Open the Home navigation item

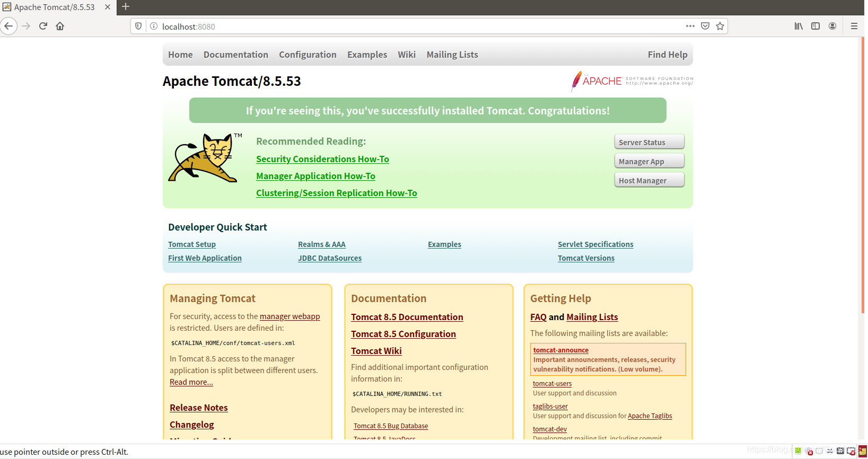point(180,55)
